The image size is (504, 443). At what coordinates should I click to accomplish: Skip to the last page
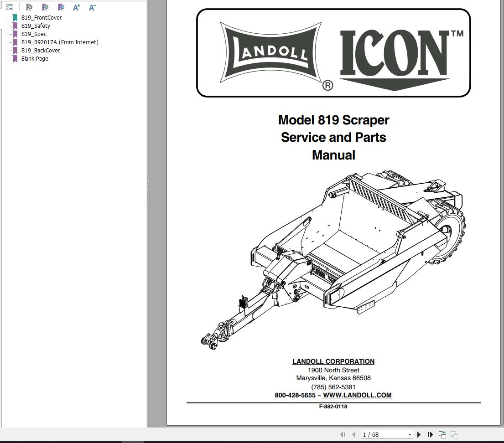tap(429, 434)
